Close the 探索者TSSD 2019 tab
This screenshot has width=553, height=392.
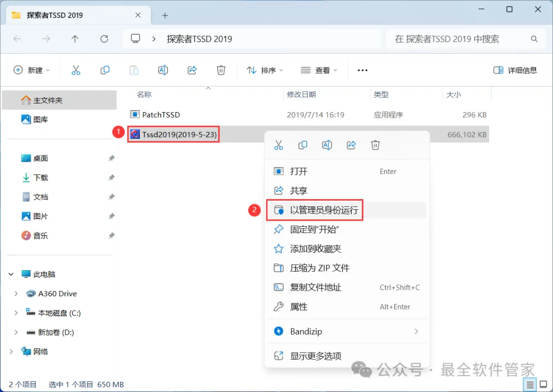tap(138, 15)
